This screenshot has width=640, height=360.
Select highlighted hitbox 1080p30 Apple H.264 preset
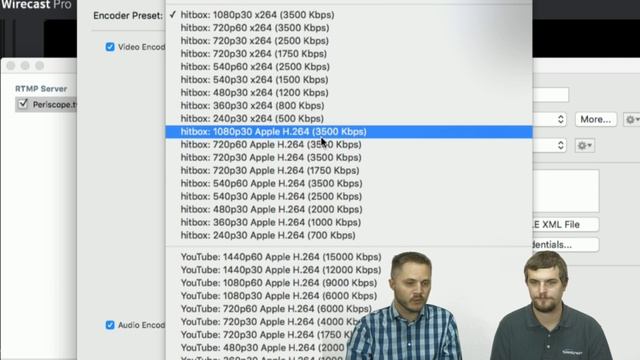point(349,132)
